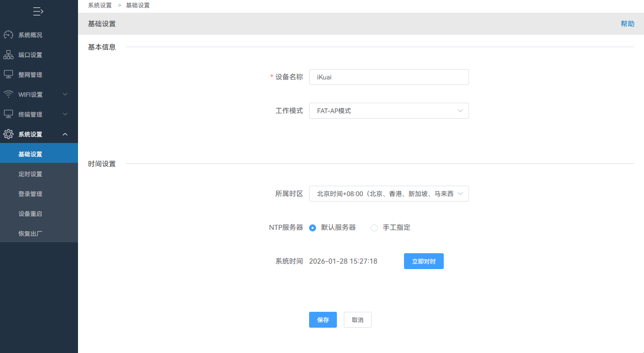Image resolution: width=644 pixels, height=353 pixels.
Task: Click the 端口设置 network ports icon
Action: (8, 55)
